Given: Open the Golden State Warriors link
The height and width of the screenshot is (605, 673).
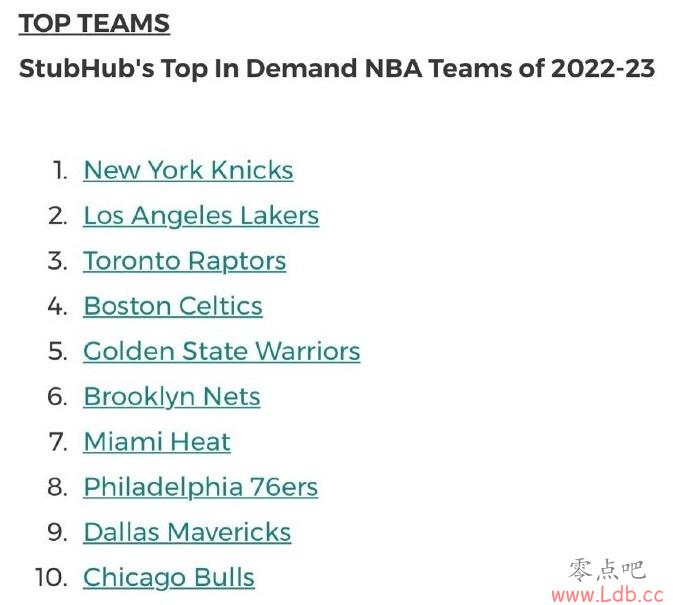Looking at the screenshot, I should tap(221, 351).
